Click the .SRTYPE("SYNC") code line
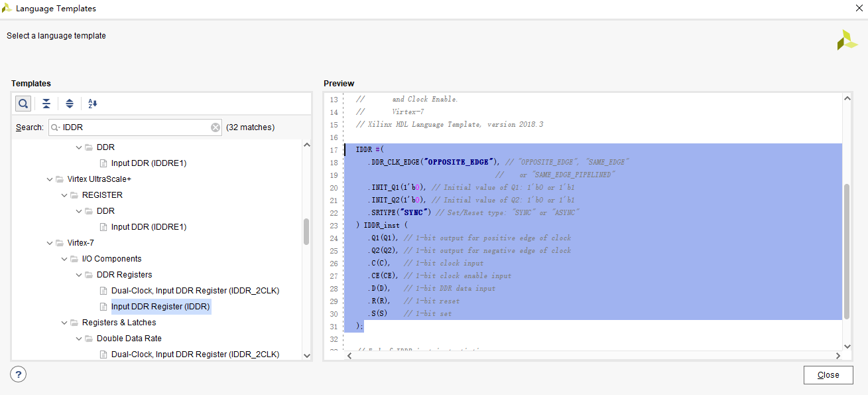 pyautogui.click(x=474, y=213)
